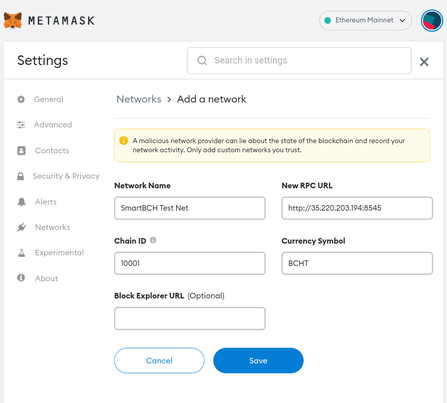Click the 'New RPC URL' field label
The image size is (447, 403).
coord(307,186)
